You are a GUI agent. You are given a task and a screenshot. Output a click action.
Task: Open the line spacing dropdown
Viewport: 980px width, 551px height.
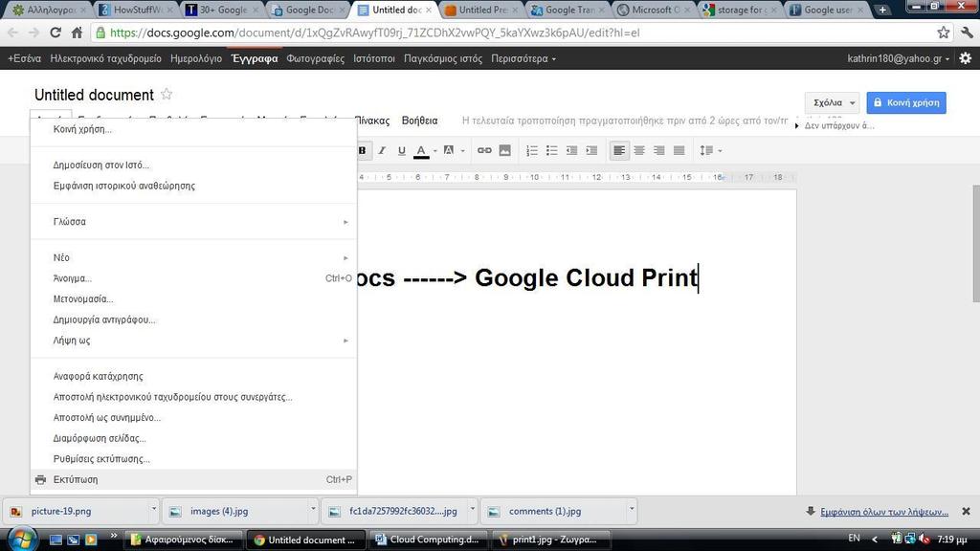tap(711, 150)
